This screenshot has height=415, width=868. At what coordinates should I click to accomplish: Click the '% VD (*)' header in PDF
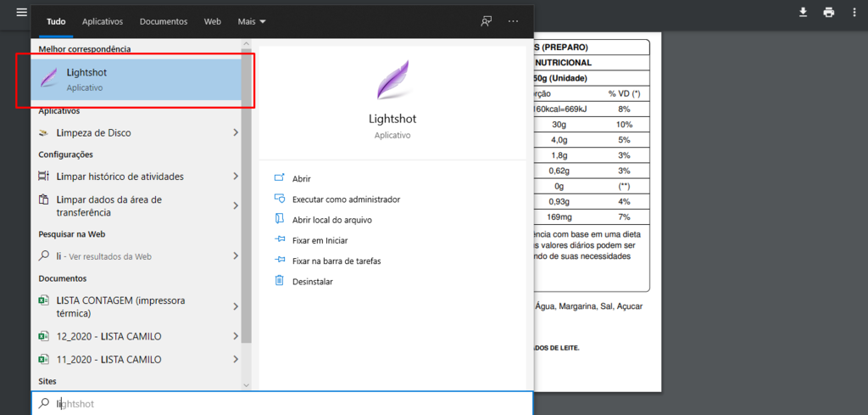[x=624, y=93]
